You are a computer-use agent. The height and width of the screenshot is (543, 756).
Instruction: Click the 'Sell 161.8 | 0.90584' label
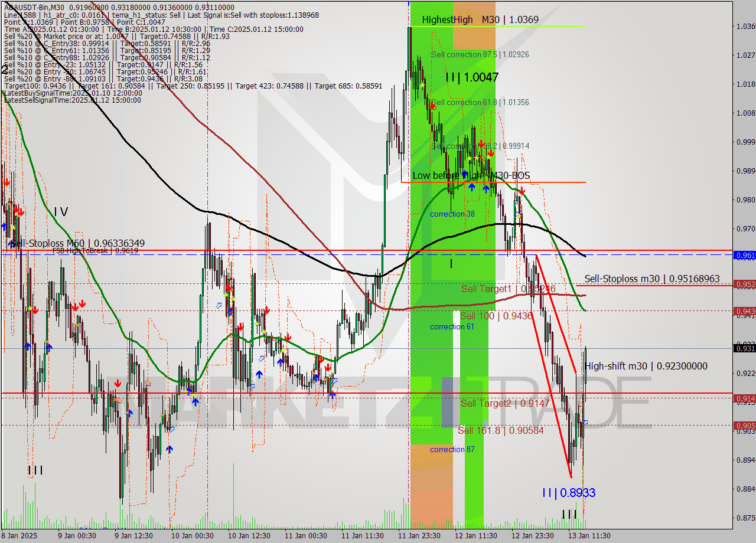pos(500,430)
